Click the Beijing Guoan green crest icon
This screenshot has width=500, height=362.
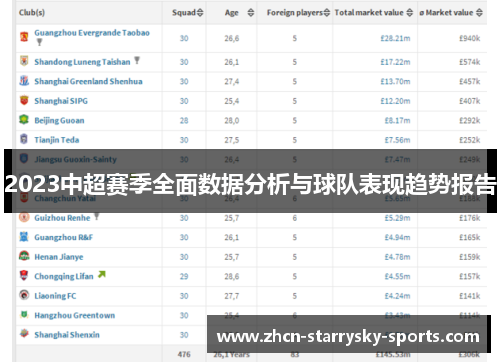point(24,119)
